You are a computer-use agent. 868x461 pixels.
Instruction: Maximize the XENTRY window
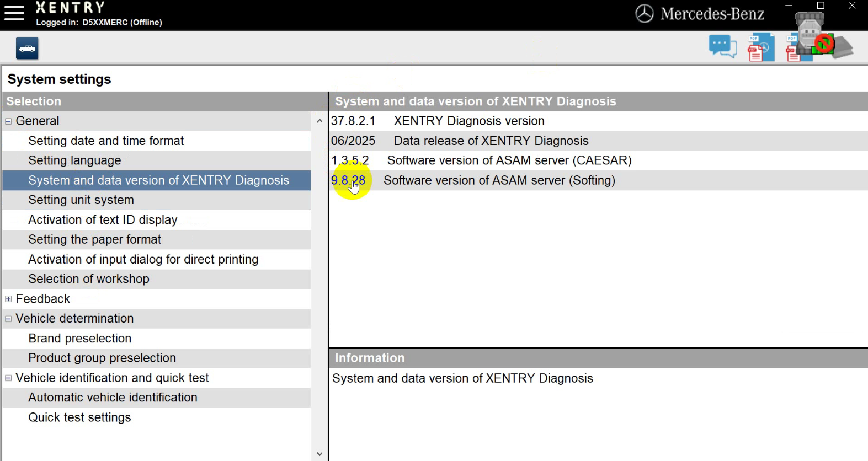coord(821,6)
